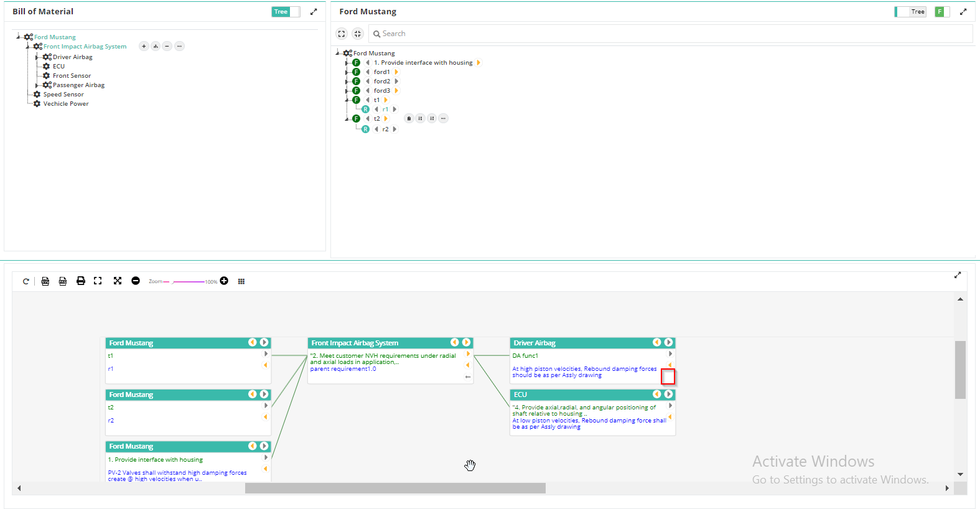Select r1 requirement in the function tree
This screenshot has height=509, width=980.
point(385,110)
